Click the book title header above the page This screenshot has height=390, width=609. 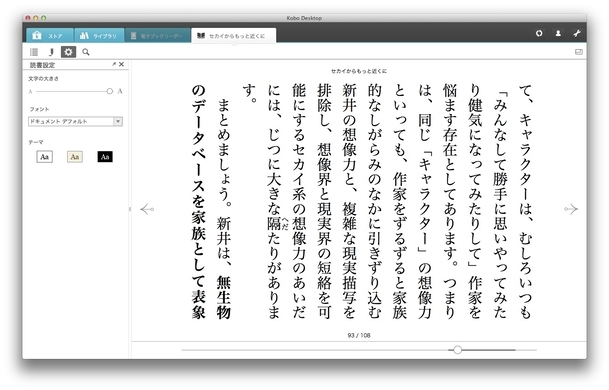(x=358, y=71)
